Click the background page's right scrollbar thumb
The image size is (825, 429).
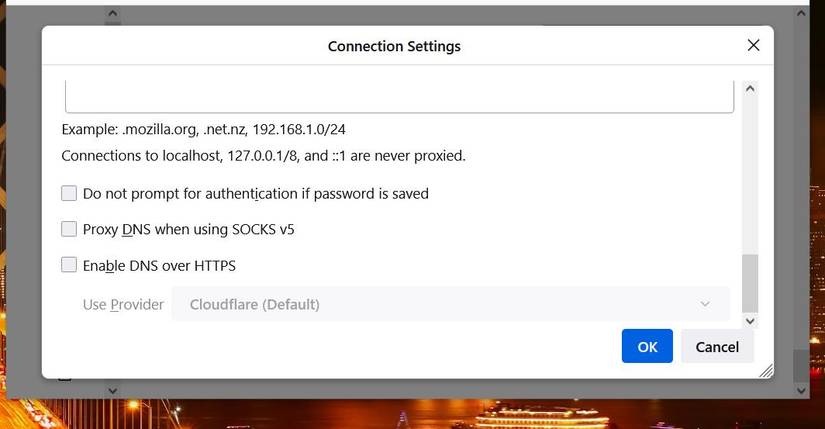click(800, 364)
